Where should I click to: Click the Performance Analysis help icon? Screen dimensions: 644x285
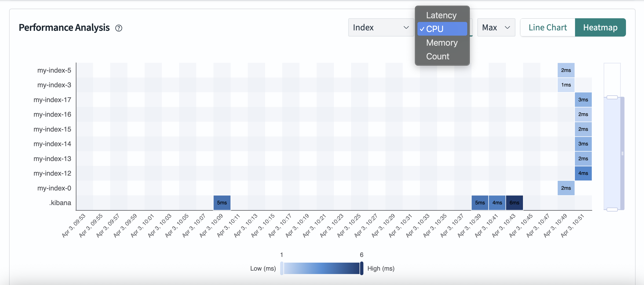coord(119,28)
